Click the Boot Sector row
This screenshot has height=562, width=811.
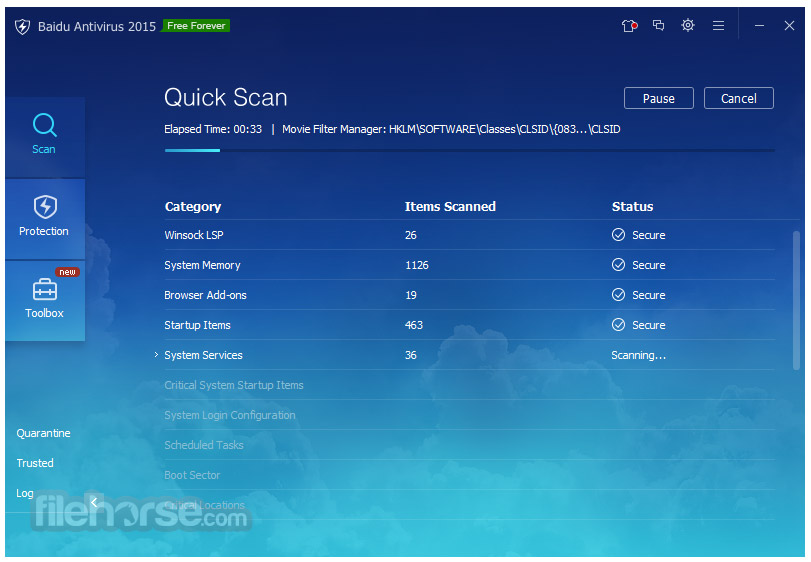click(470, 475)
